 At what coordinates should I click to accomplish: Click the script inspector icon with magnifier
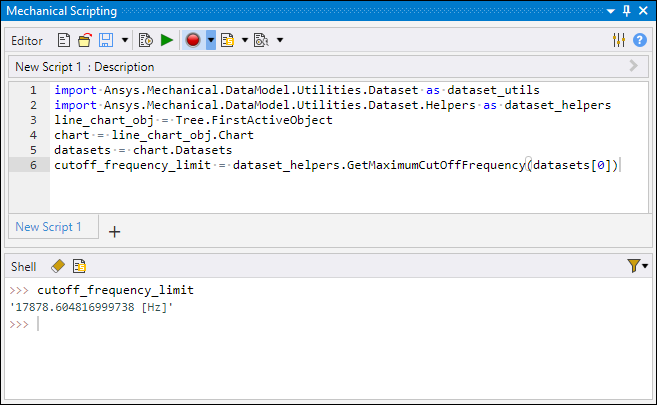pyautogui.click(x=261, y=41)
